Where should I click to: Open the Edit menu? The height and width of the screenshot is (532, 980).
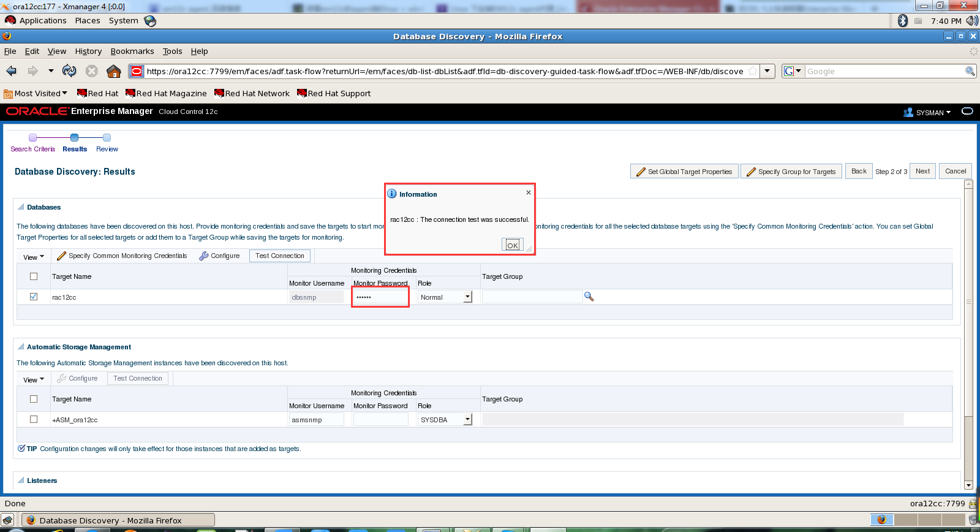click(x=32, y=51)
